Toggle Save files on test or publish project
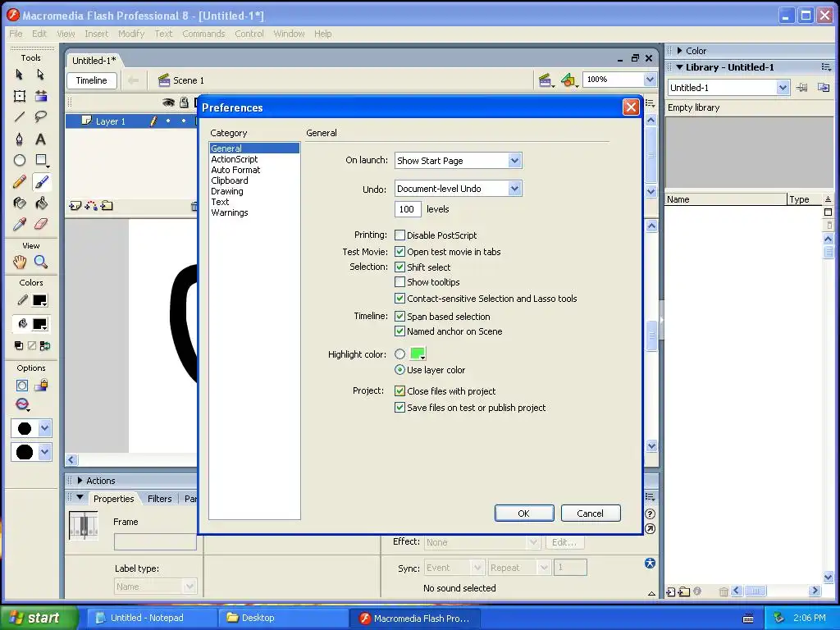This screenshot has width=840, height=630. pyautogui.click(x=399, y=408)
